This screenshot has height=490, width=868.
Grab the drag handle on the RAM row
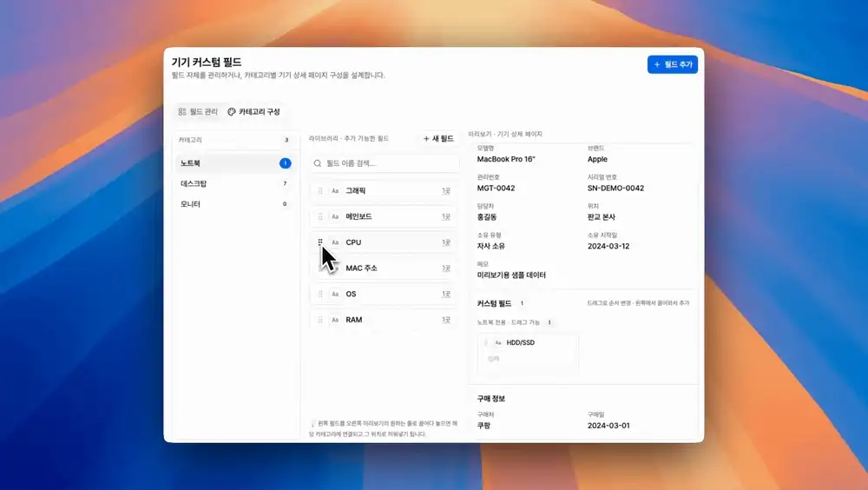pyautogui.click(x=320, y=320)
